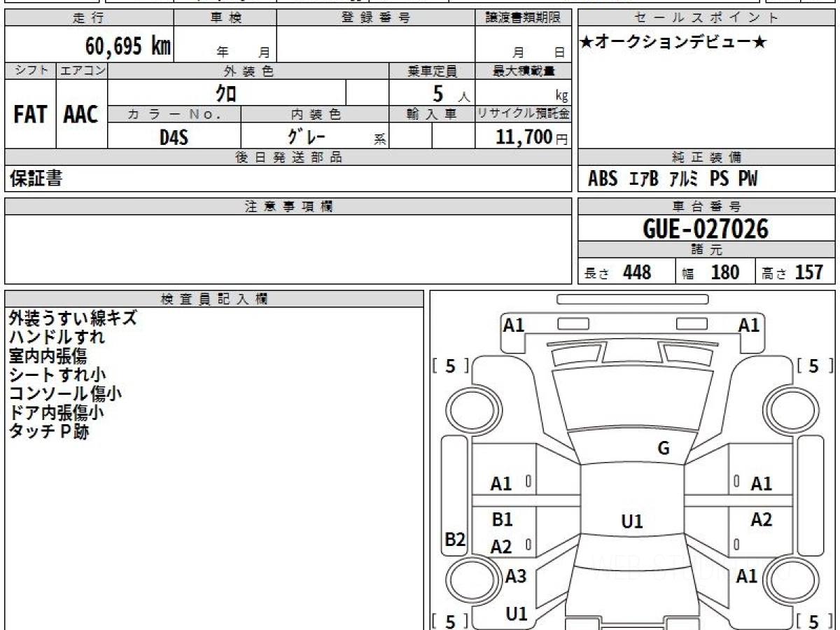
Task: Select the U1 mark on the roof
Action: tap(632, 521)
